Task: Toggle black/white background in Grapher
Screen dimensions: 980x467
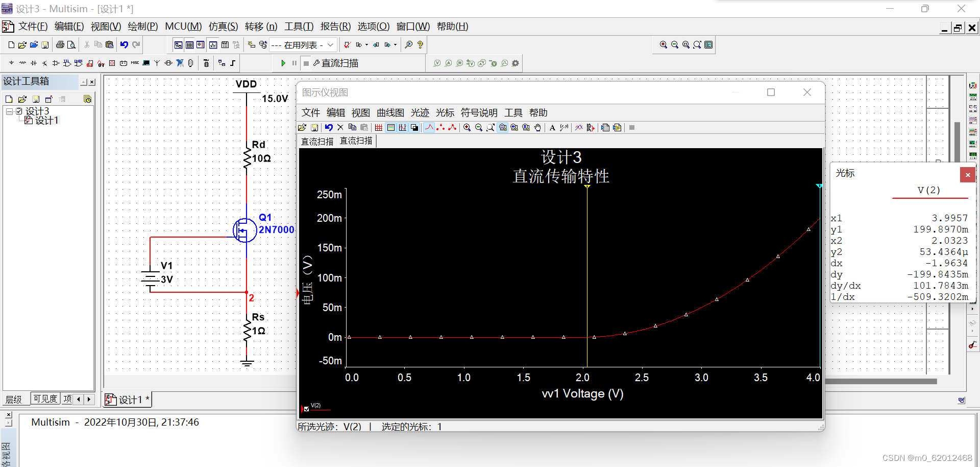Action: tap(414, 128)
